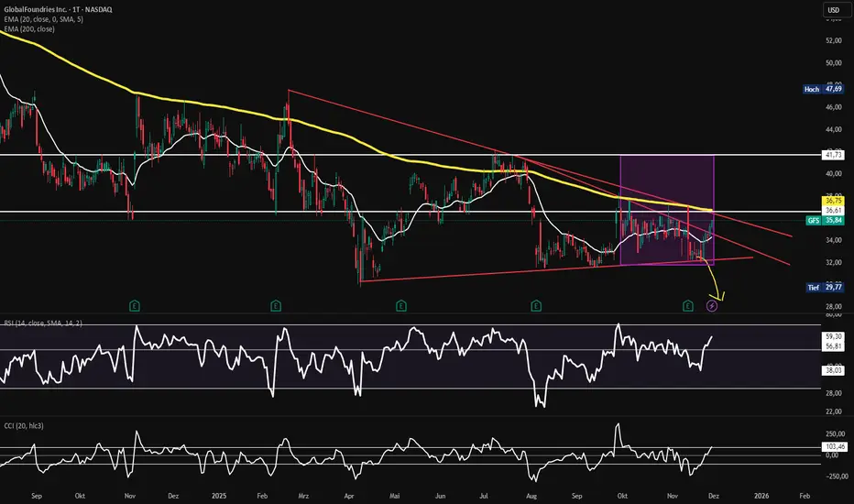Click the Mrz label on time axis

click(303, 496)
